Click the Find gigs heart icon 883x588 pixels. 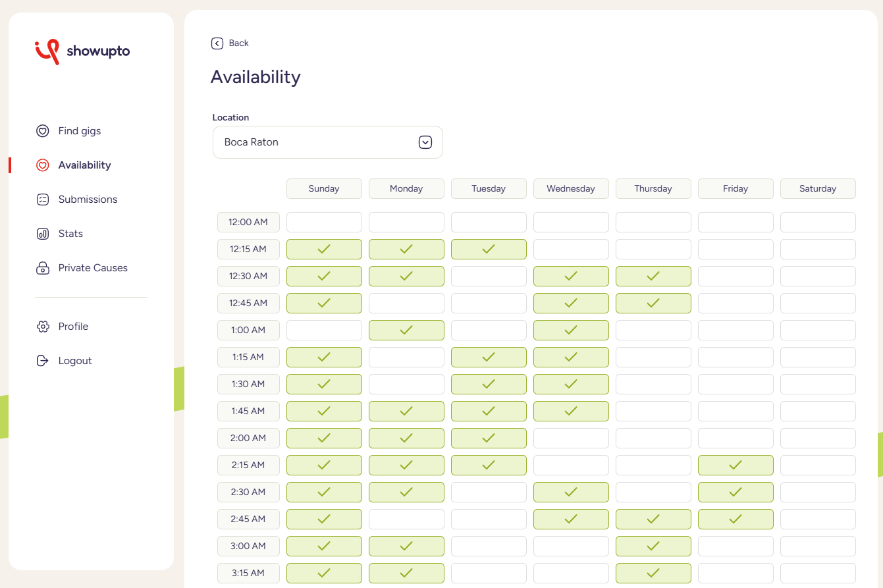43,131
